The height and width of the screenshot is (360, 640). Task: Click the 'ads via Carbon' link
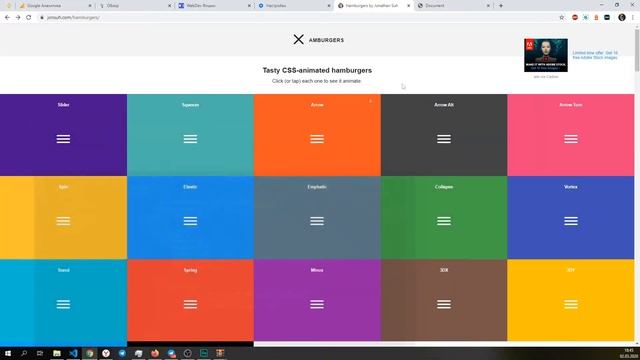point(546,77)
